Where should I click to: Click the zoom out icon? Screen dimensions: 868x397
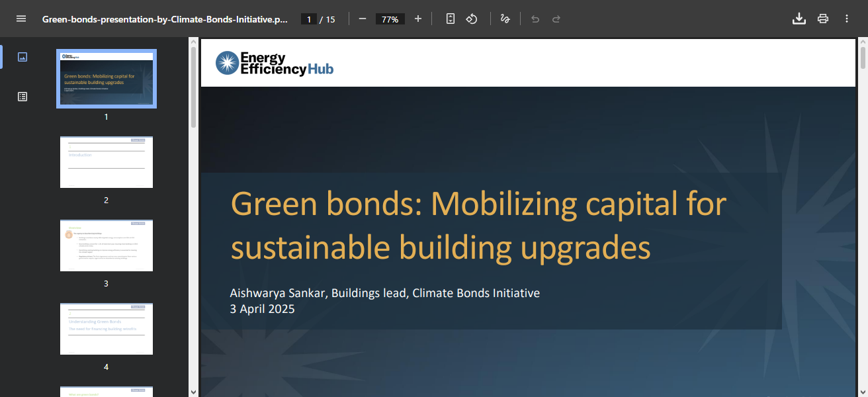tap(362, 19)
